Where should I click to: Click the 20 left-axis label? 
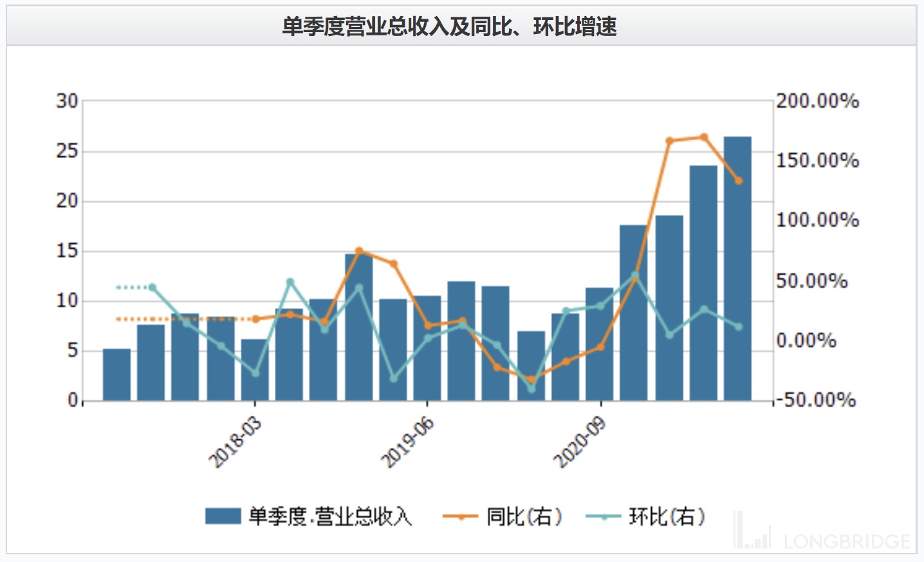coord(67,201)
